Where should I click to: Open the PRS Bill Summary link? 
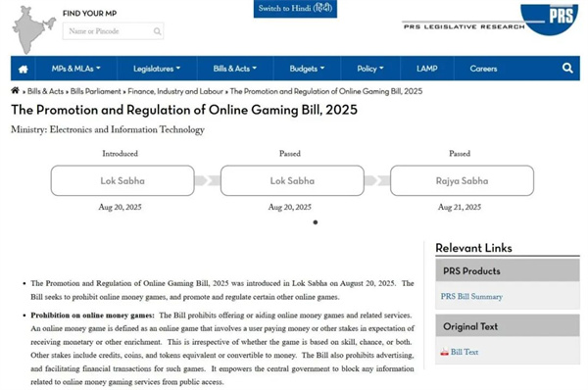point(471,296)
